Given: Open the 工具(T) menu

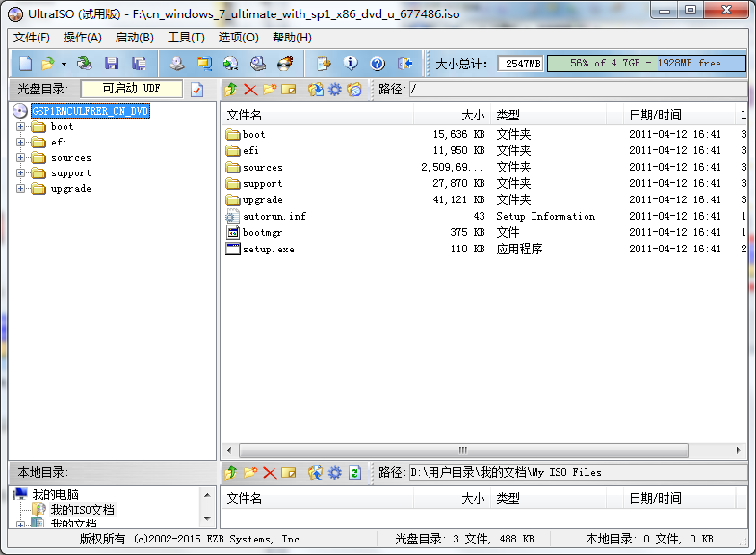Looking at the screenshot, I should [186, 38].
